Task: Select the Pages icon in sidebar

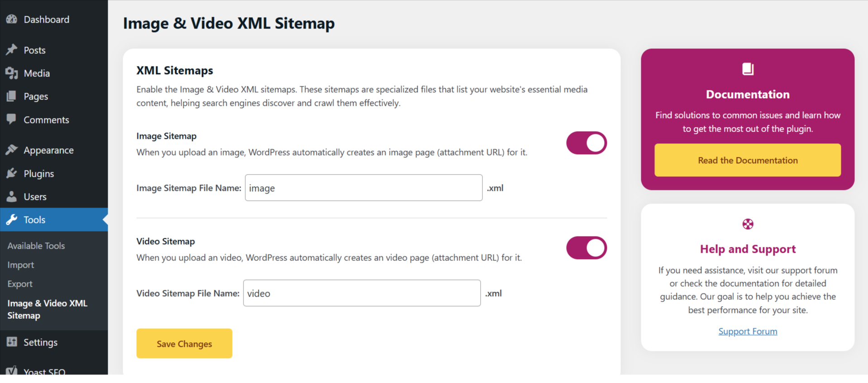Action: pyautogui.click(x=12, y=96)
